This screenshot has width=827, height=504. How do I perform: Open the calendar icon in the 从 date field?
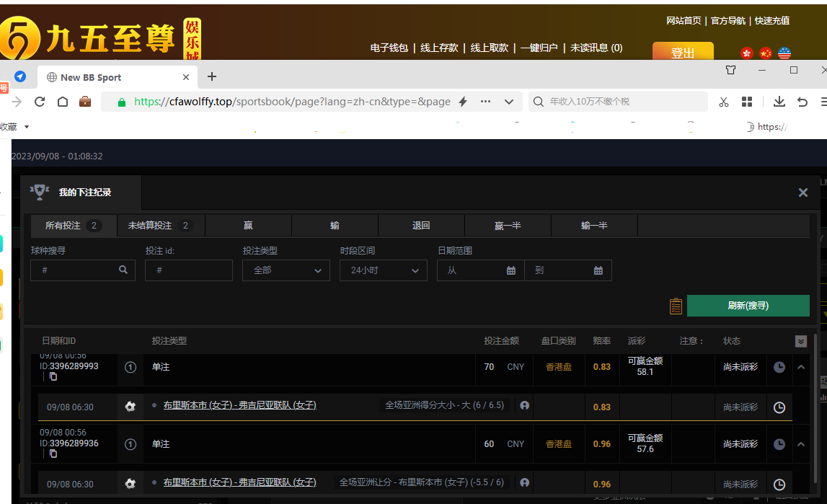[511, 270]
